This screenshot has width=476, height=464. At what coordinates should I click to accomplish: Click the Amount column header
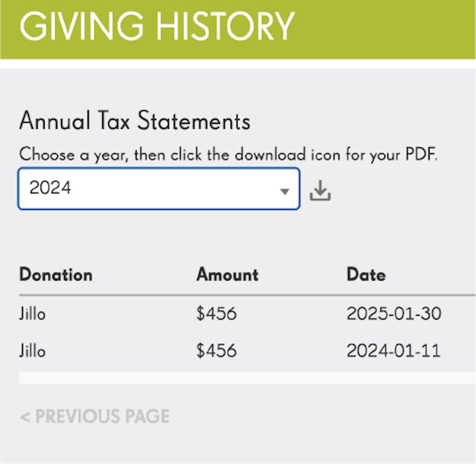click(x=227, y=274)
